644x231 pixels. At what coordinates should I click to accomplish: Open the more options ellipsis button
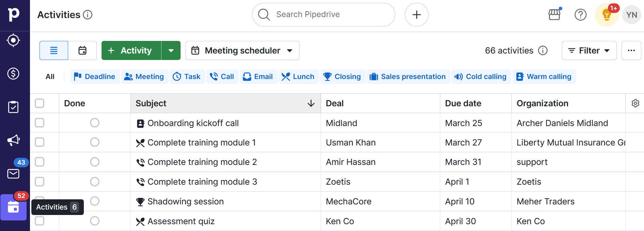point(631,50)
